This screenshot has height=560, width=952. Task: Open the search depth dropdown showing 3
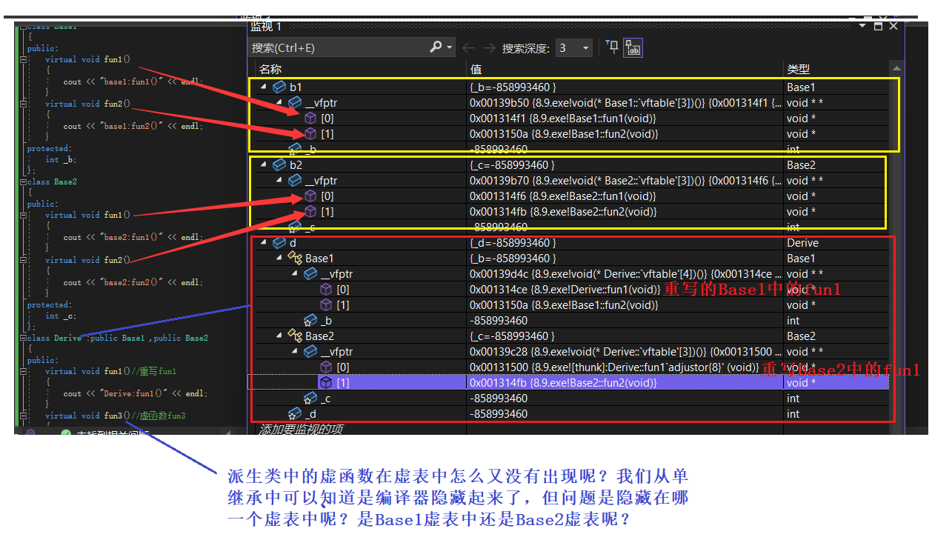pos(574,48)
